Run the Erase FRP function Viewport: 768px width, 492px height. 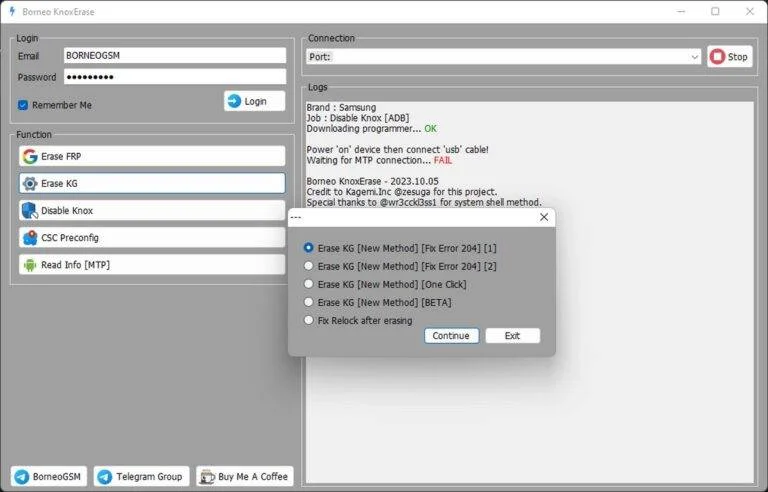click(x=152, y=156)
